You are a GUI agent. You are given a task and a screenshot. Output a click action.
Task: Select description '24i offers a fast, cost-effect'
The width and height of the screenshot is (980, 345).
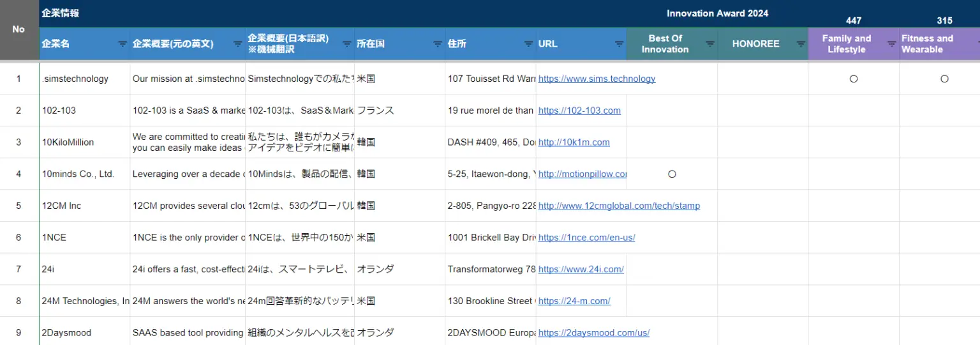click(188, 269)
